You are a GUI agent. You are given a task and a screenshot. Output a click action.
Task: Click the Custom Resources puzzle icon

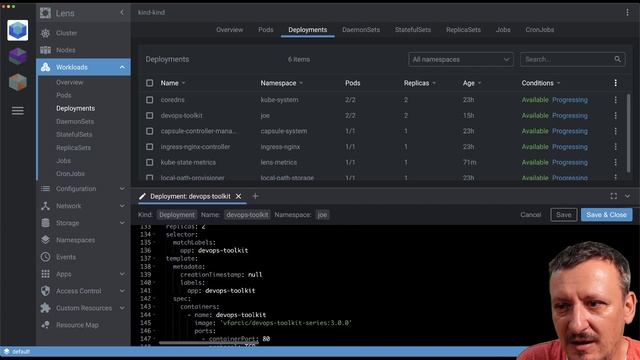click(x=45, y=308)
